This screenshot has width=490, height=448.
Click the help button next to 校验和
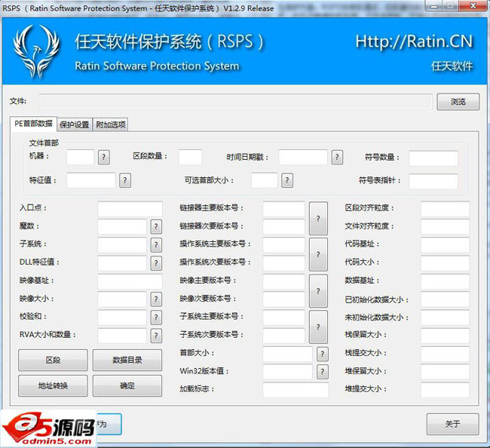pos(156,318)
